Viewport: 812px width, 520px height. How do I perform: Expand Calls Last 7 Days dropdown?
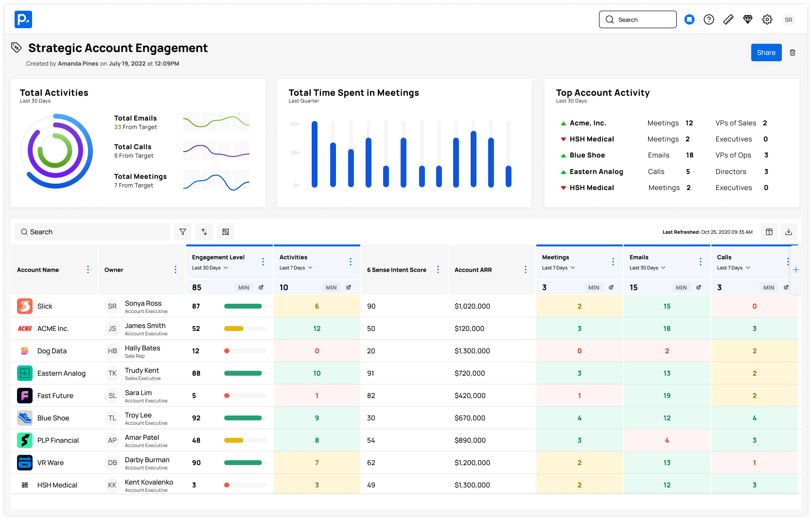click(x=734, y=268)
